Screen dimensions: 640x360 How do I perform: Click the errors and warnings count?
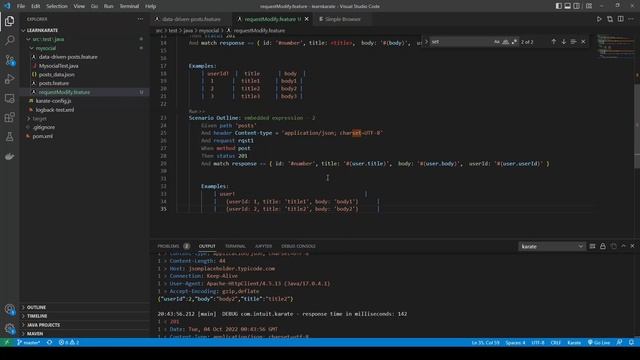tap(69, 342)
